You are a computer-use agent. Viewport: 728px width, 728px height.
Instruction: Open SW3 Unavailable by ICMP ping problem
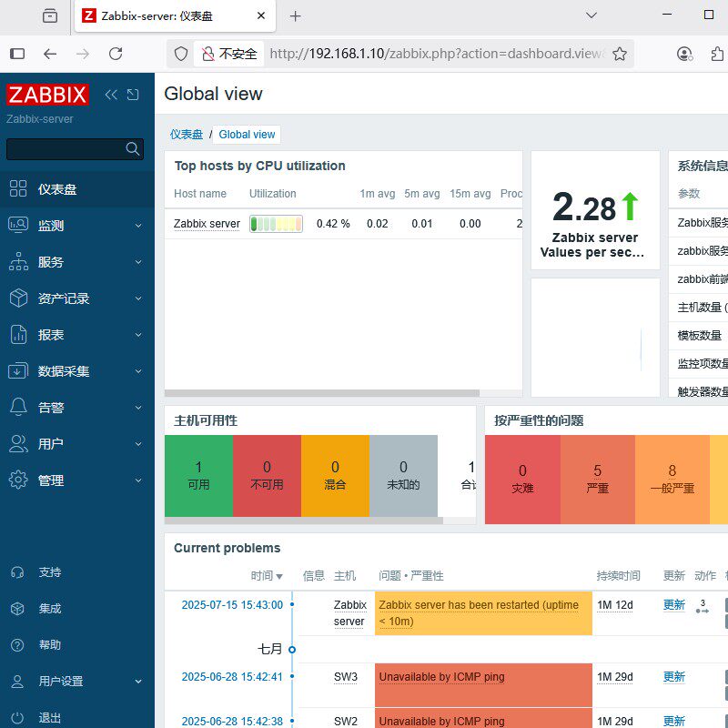441,677
